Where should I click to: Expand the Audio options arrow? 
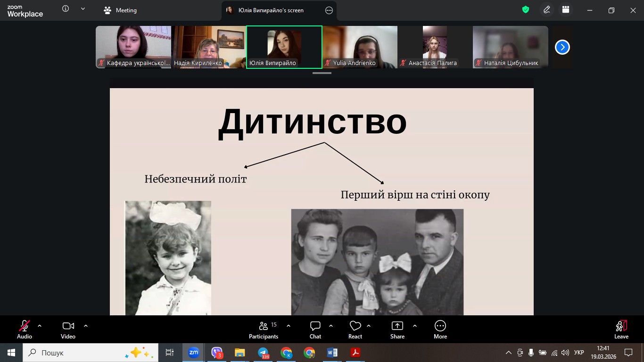coord(40,326)
